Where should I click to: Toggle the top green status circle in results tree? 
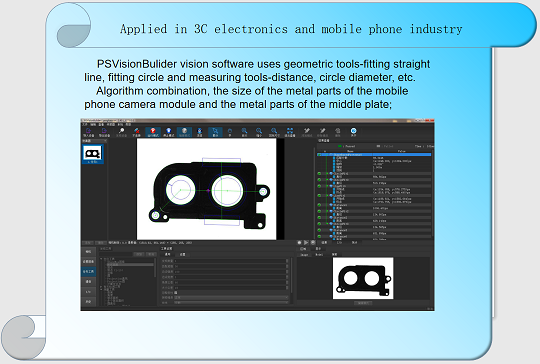(x=319, y=155)
